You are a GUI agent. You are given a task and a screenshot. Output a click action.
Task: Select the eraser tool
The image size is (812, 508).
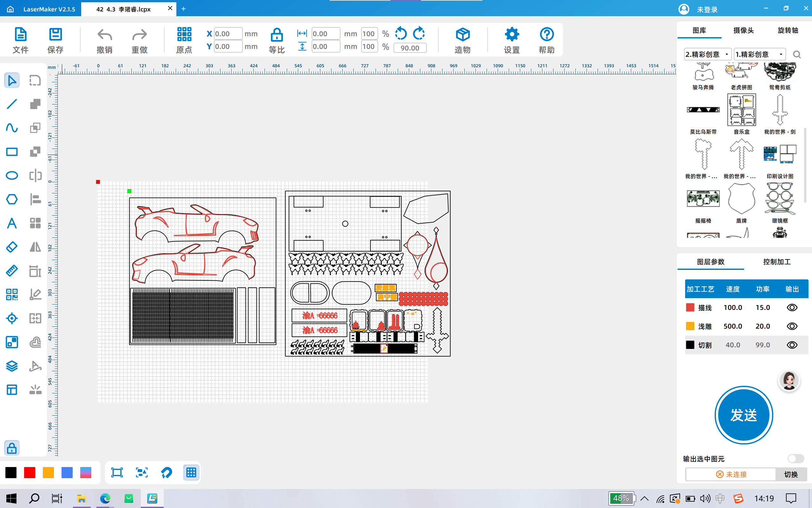pos(12,247)
